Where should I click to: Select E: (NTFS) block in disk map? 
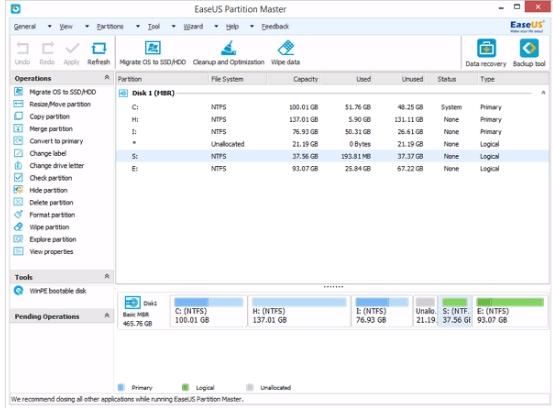click(510, 311)
